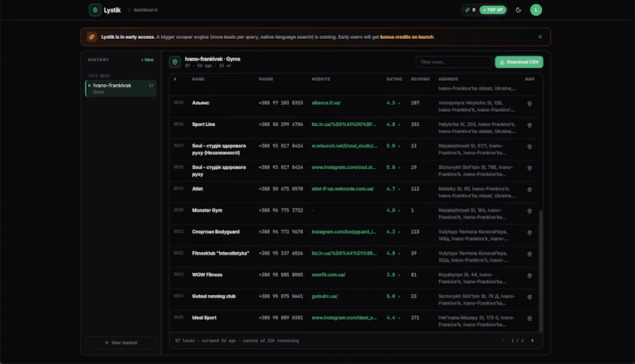This screenshot has width=635, height=364.
Task: Open map pin for Gutsul running club row
Action: 529,297
